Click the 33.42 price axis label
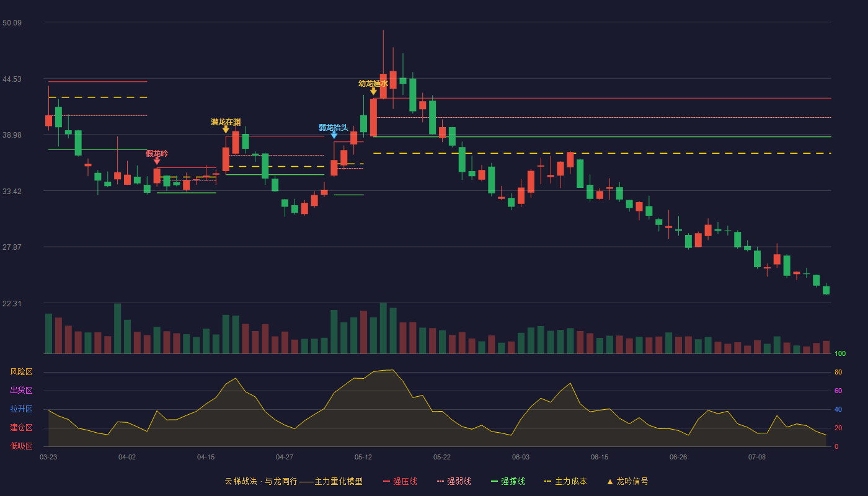Viewport: 868px width, 496px height. (12, 191)
